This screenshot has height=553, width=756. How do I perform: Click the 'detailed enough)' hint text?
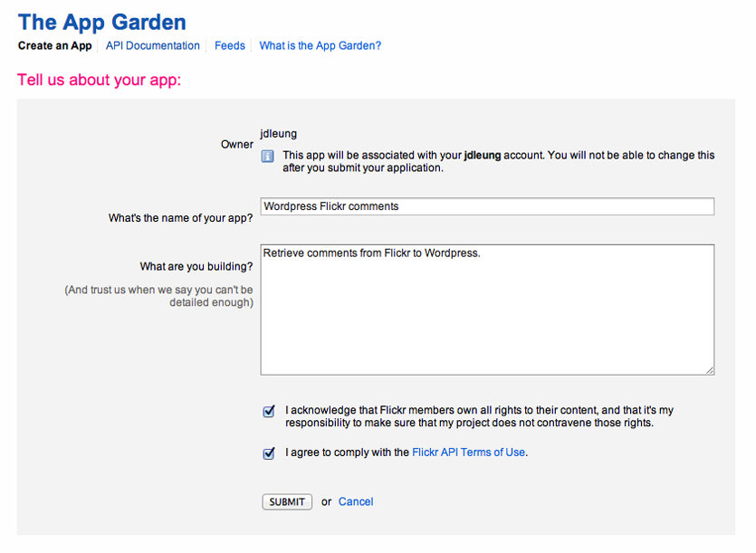click(211, 302)
